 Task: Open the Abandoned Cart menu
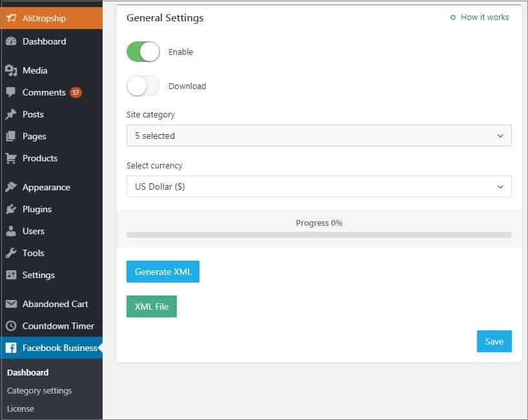click(52, 304)
